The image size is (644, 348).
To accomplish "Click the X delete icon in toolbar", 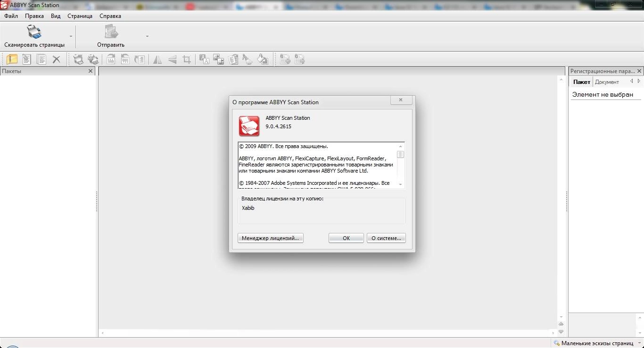I will point(57,59).
